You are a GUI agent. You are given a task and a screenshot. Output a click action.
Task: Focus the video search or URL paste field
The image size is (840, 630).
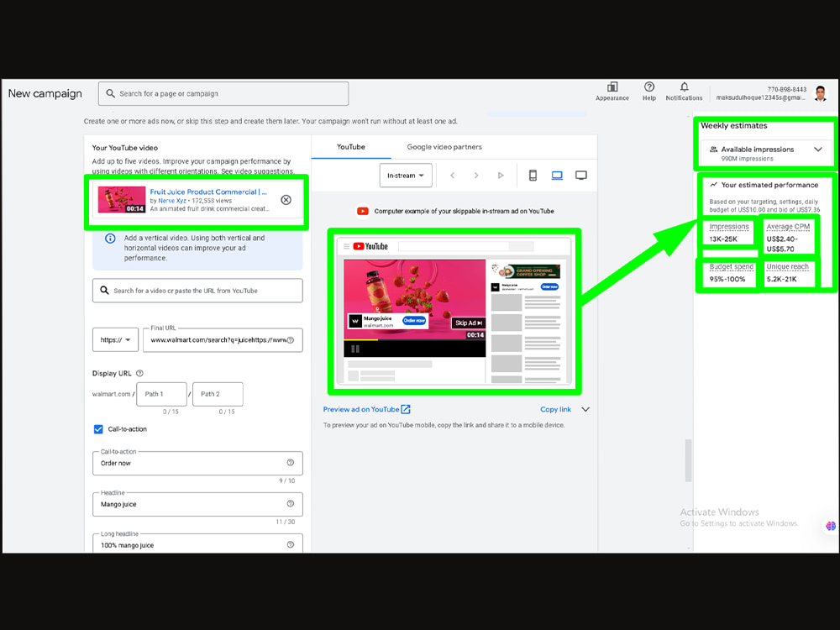[197, 291]
